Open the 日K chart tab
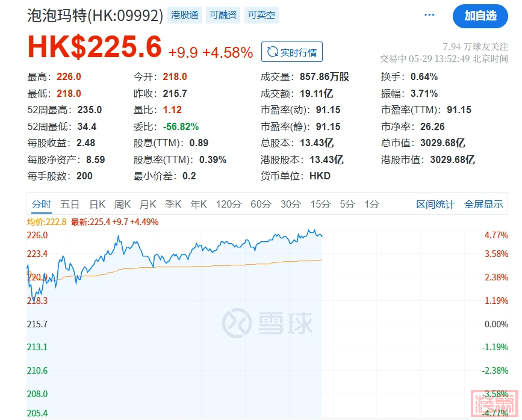This screenshot has width=522, height=420. point(97,204)
